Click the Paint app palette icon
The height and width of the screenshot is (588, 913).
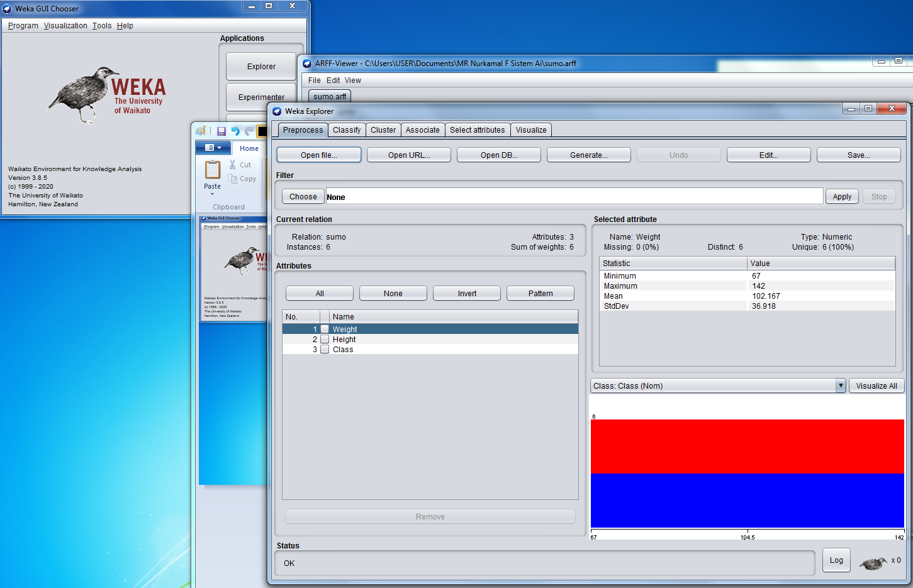pos(201,131)
